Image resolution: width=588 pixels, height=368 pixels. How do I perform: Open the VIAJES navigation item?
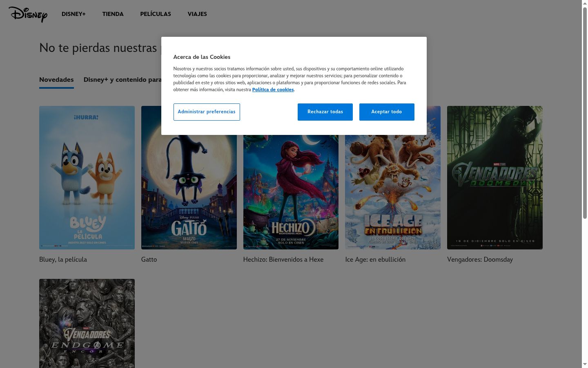(197, 14)
